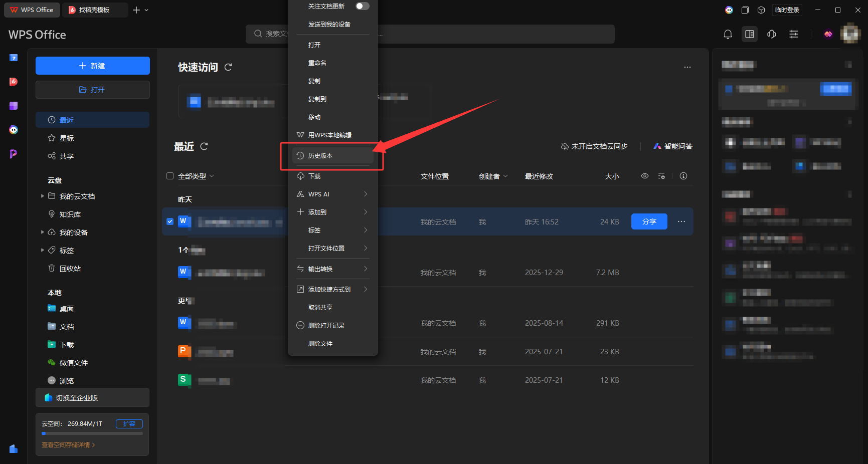Image resolution: width=868 pixels, height=464 pixels.
Task: Refresh the 快速访问 section
Action: tap(228, 67)
